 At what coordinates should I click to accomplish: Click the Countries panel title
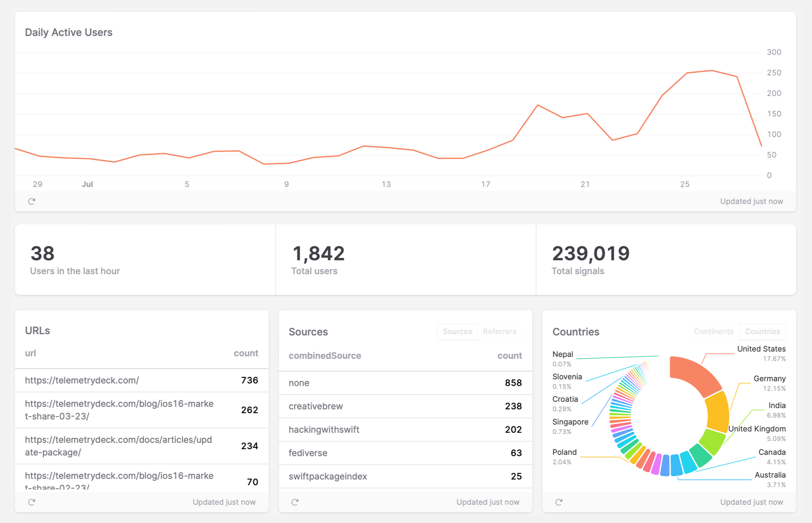[x=576, y=332]
